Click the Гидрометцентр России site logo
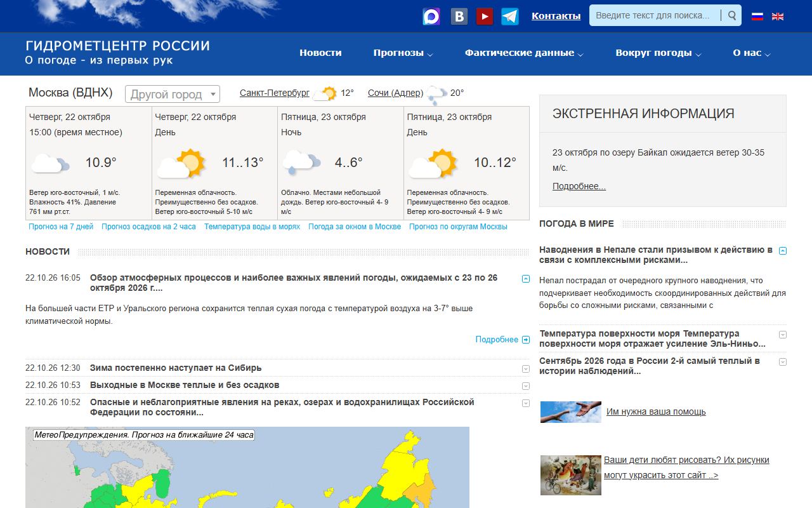This screenshot has height=508, width=812. coord(118,53)
